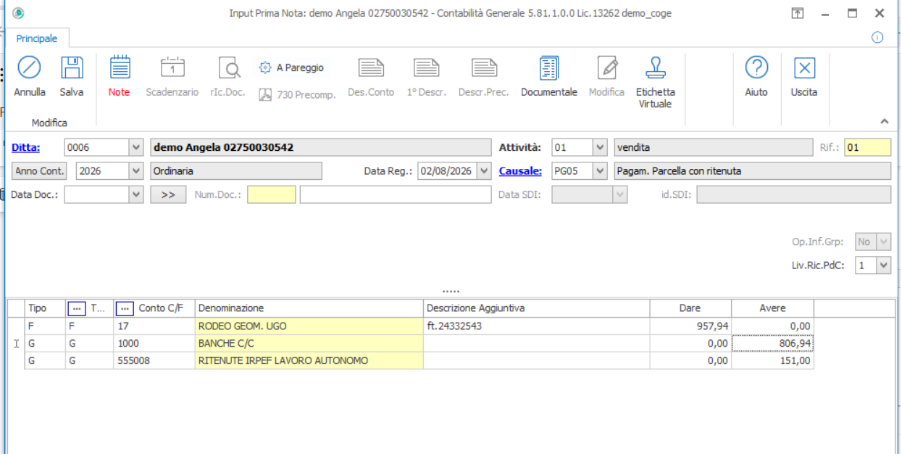Click the info icon below title bar
The width and height of the screenshot is (901, 454).
(x=877, y=38)
